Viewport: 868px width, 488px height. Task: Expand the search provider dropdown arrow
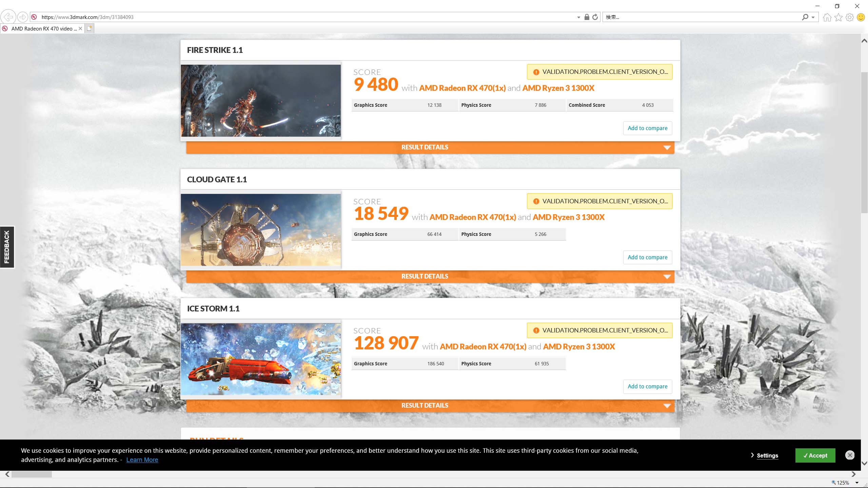pos(813,17)
